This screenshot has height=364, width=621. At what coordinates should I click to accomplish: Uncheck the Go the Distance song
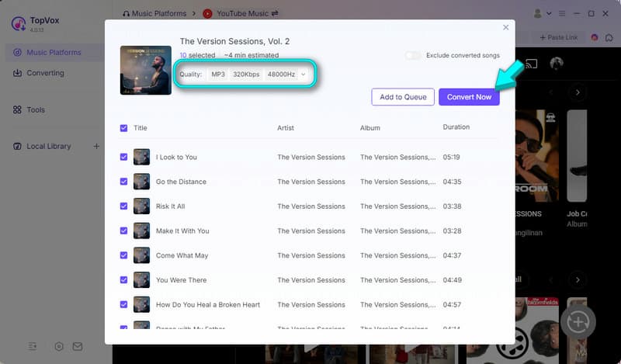[123, 182]
